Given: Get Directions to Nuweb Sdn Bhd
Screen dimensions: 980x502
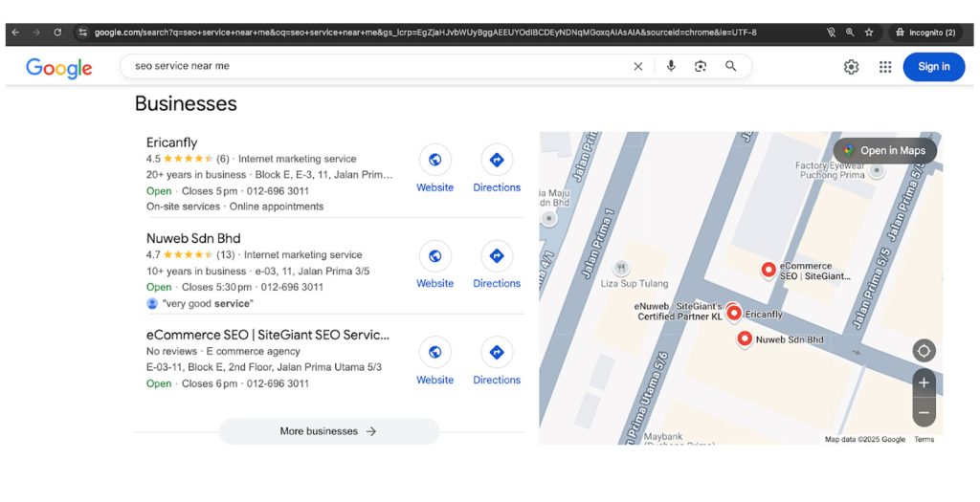Looking at the screenshot, I should point(497,256).
